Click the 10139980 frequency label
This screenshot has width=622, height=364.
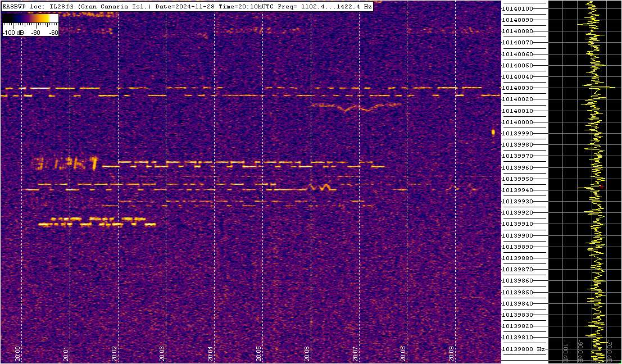517,145
